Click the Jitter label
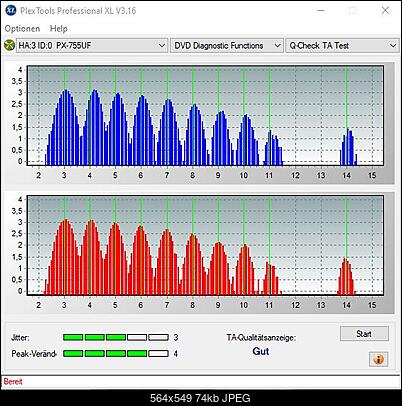 [x=20, y=338]
